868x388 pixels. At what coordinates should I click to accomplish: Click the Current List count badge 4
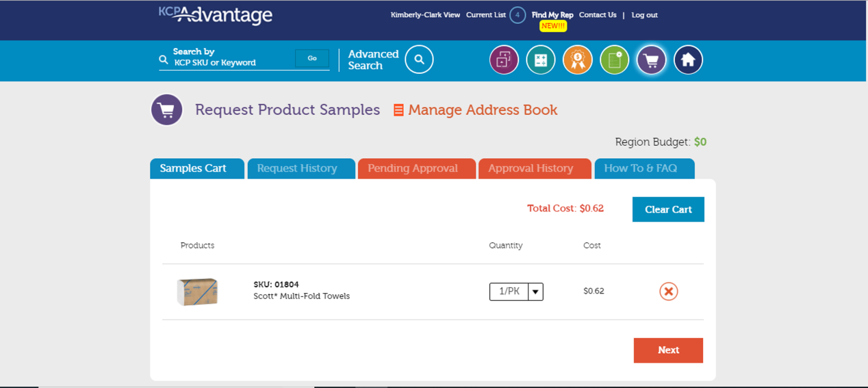pos(518,15)
